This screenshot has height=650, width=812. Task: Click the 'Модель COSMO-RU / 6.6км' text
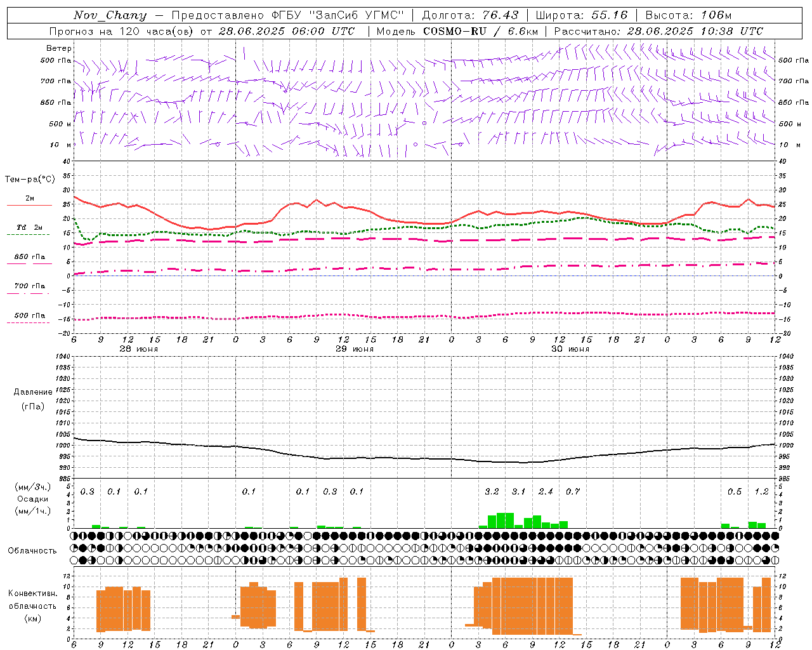point(457,31)
